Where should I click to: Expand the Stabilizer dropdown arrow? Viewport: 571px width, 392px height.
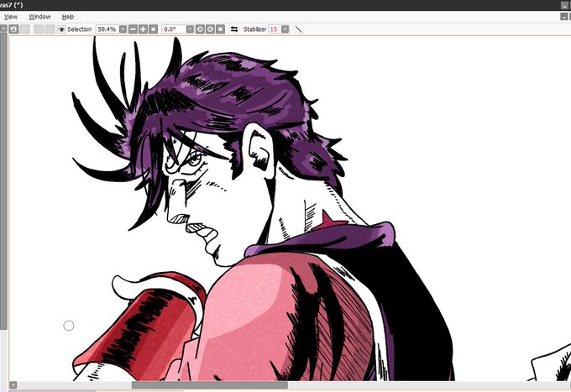[x=285, y=29]
